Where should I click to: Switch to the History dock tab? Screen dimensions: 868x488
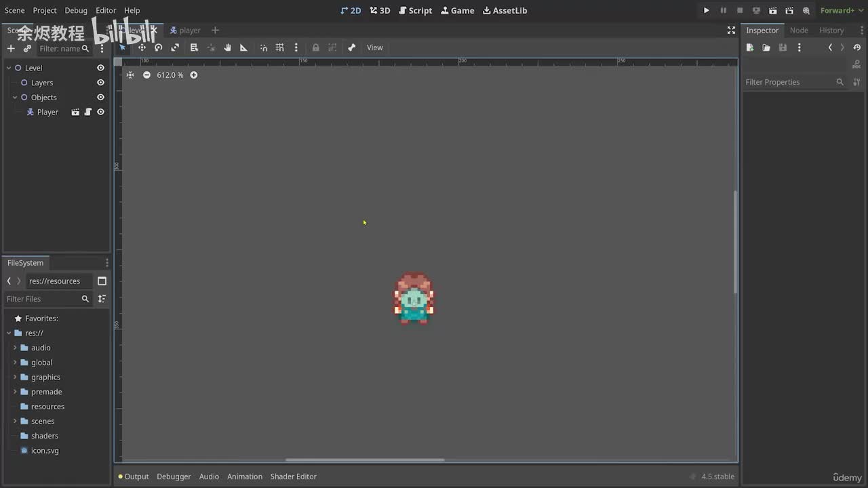pyautogui.click(x=831, y=30)
